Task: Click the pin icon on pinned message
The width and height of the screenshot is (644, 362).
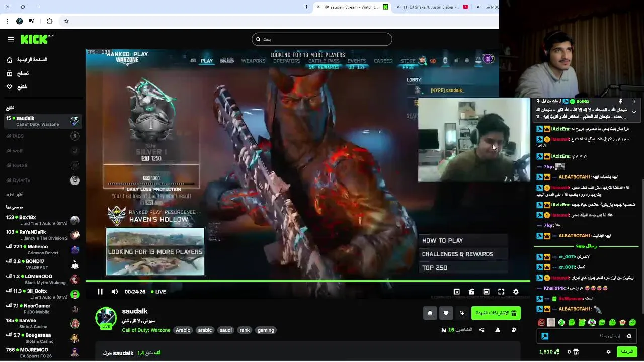Action: (x=620, y=102)
